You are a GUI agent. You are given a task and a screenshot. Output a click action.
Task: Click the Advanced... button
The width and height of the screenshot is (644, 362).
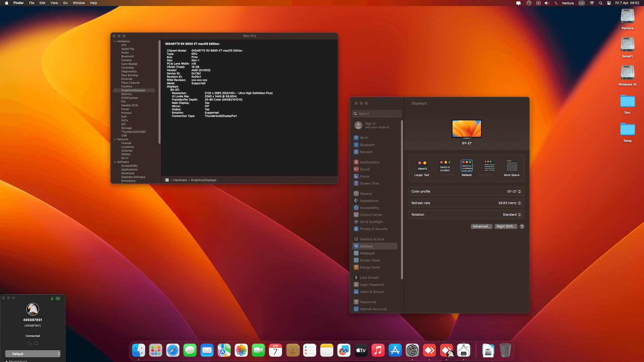tap(481, 227)
